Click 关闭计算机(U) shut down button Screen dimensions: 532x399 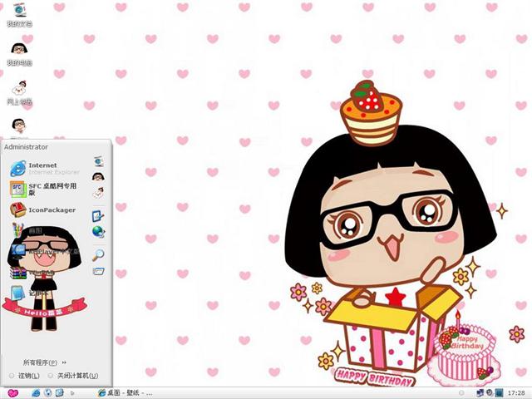point(75,376)
